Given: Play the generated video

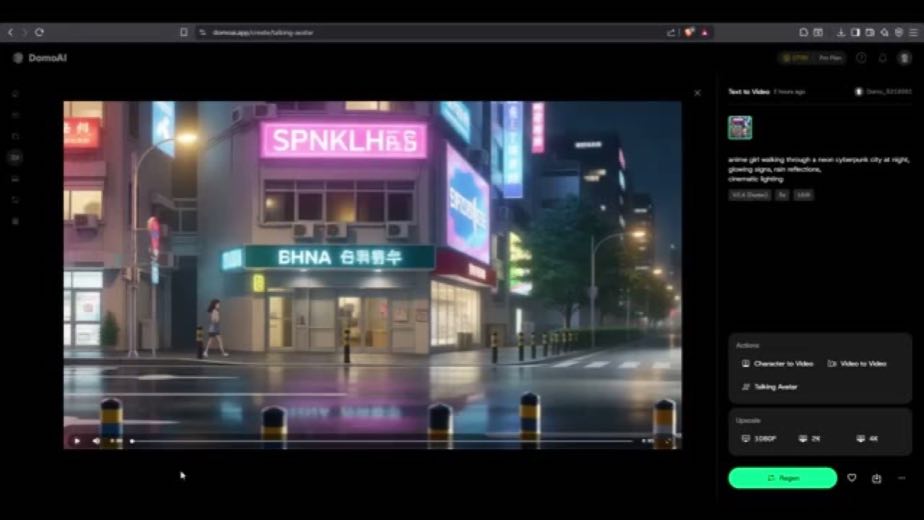Looking at the screenshot, I should click(x=77, y=440).
